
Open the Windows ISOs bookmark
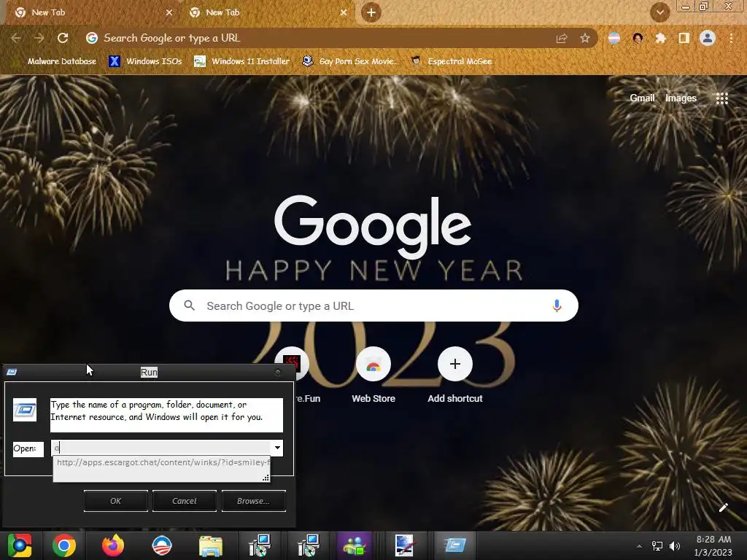click(145, 61)
